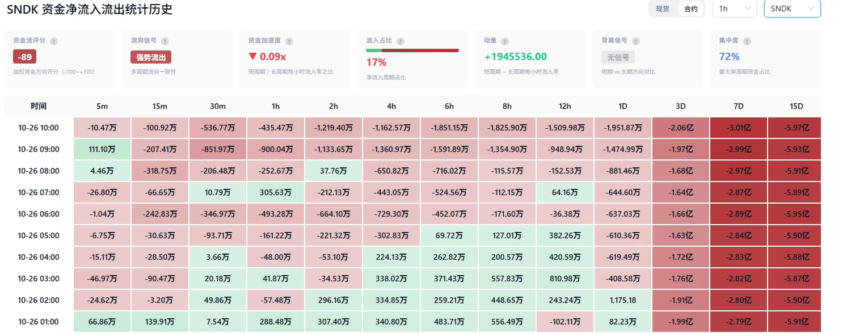Screen dimensions: 868x333
Task: Open the 1h interval dropdown
Action: pyautogui.click(x=734, y=9)
